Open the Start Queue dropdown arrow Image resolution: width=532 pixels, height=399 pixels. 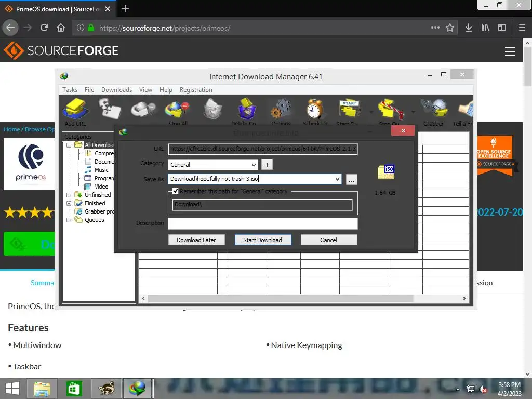pos(371,112)
